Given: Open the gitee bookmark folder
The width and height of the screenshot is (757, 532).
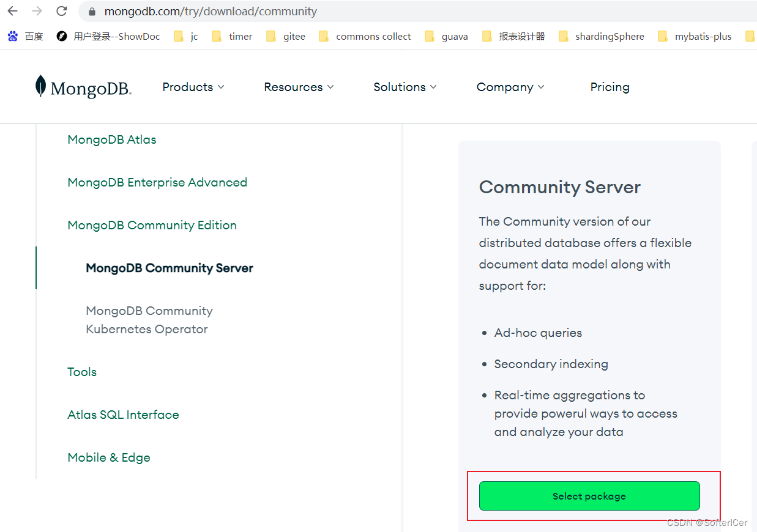Looking at the screenshot, I should tap(286, 37).
